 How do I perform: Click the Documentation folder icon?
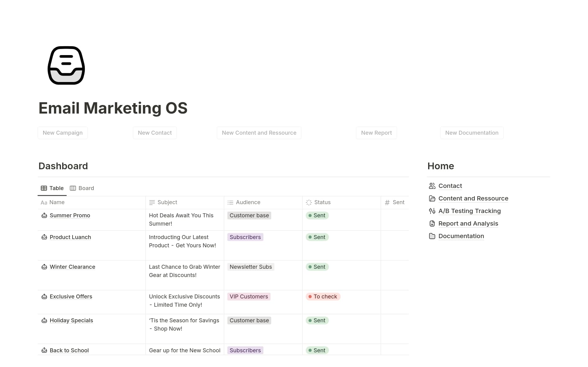[432, 236]
